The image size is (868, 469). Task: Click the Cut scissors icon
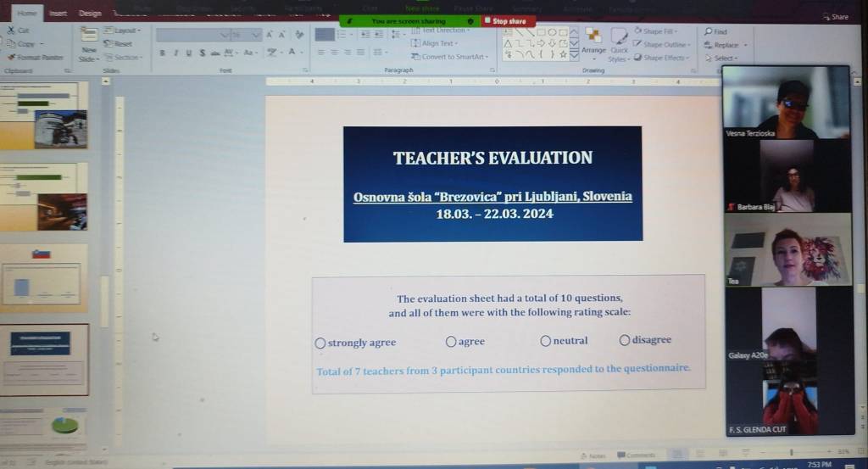10,31
